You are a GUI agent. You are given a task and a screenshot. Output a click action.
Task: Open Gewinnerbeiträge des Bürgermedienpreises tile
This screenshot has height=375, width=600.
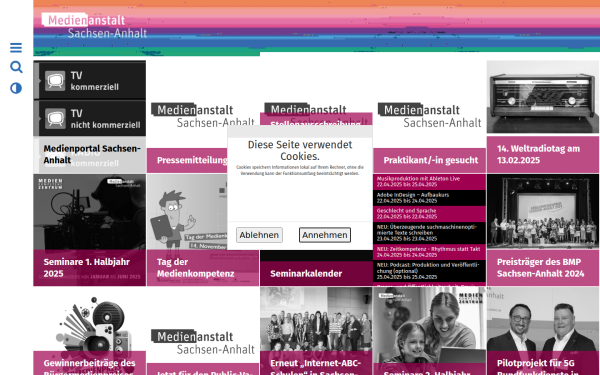90,363
